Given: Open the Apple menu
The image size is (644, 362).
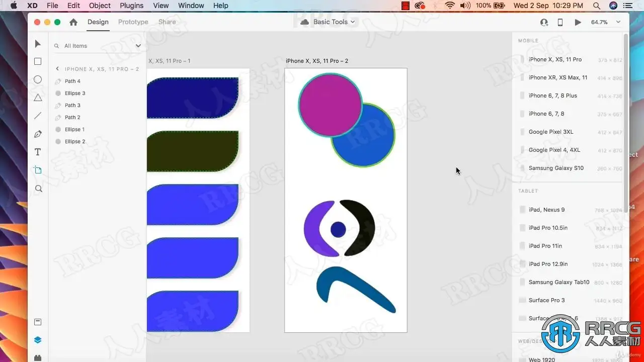Looking at the screenshot, I should pyautogui.click(x=14, y=6).
